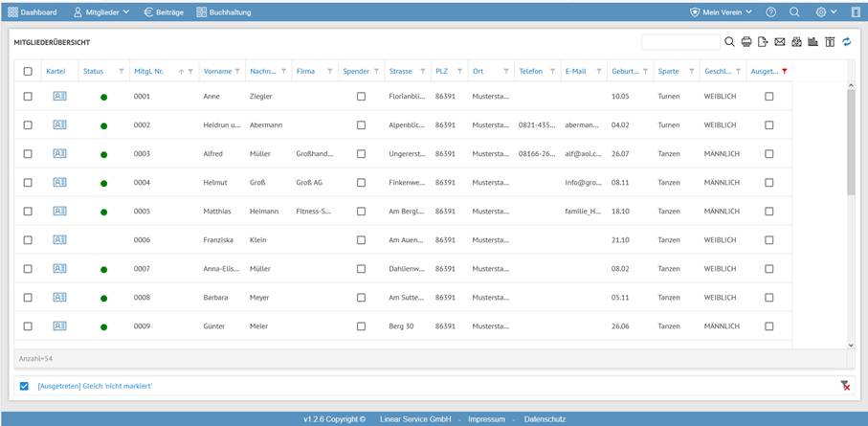Toggle the select-all checkbox in table header
This screenshot has width=868, height=426.
point(28,72)
